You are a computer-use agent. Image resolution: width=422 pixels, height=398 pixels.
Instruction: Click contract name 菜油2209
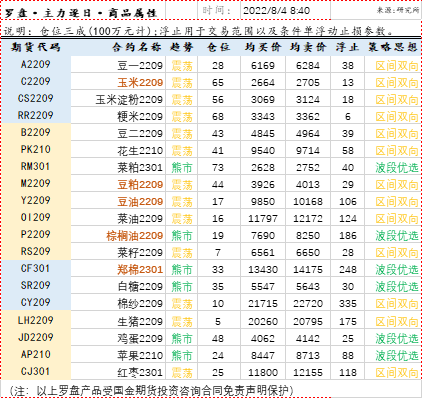point(140,219)
